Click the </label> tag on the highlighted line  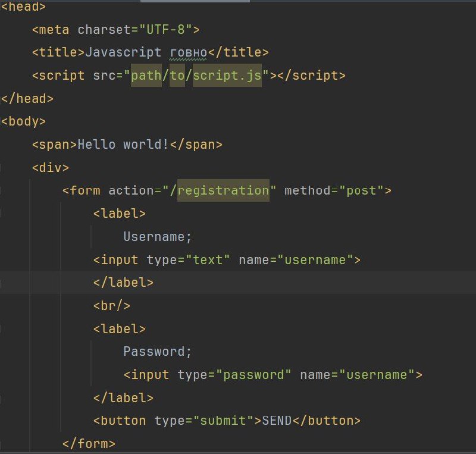123,283
